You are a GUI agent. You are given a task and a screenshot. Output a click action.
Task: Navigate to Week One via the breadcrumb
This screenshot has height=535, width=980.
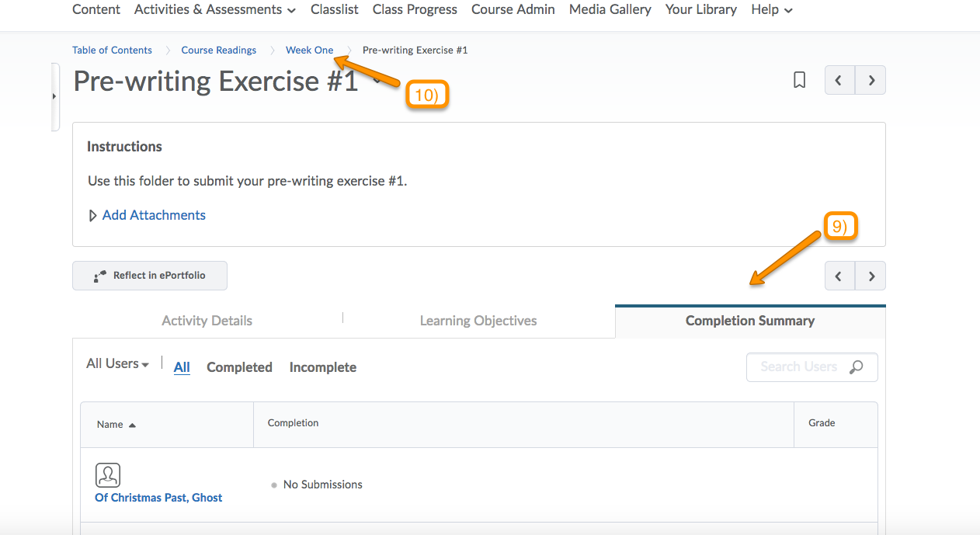point(309,49)
